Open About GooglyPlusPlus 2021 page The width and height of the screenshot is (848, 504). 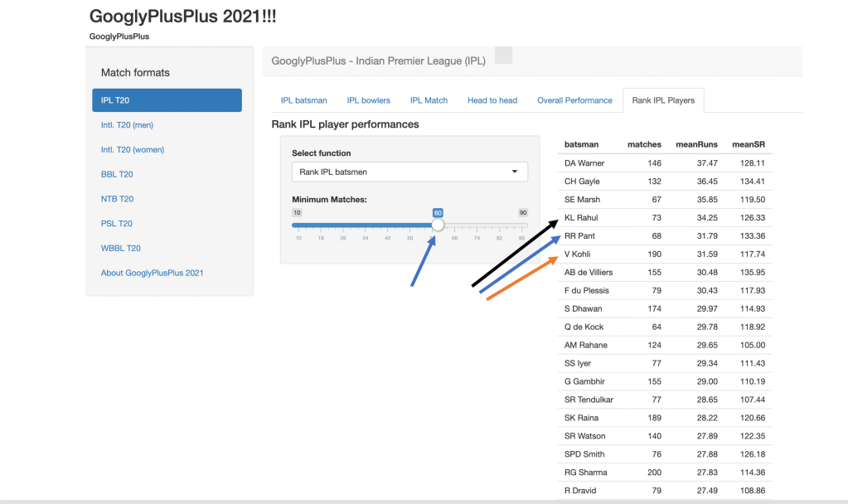(x=152, y=273)
